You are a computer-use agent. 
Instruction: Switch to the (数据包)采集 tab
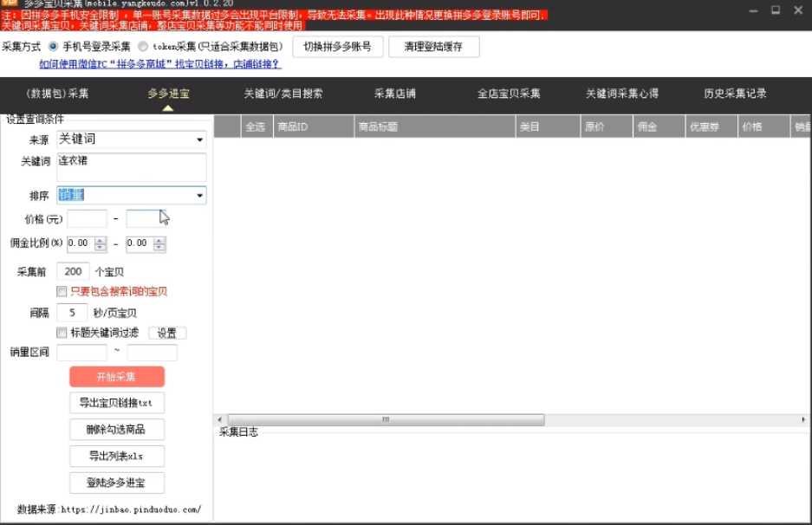tap(57, 94)
